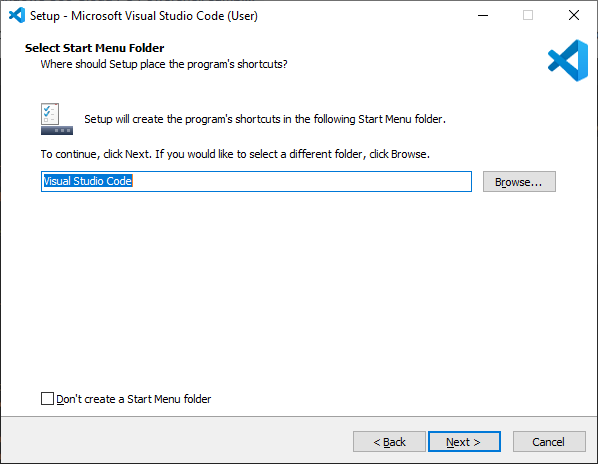Image resolution: width=598 pixels, height=464 pixels.
Task: Click the "Setup will create the program's shortcuts" text
Action: pyautogui.click(x=265, y=119)
